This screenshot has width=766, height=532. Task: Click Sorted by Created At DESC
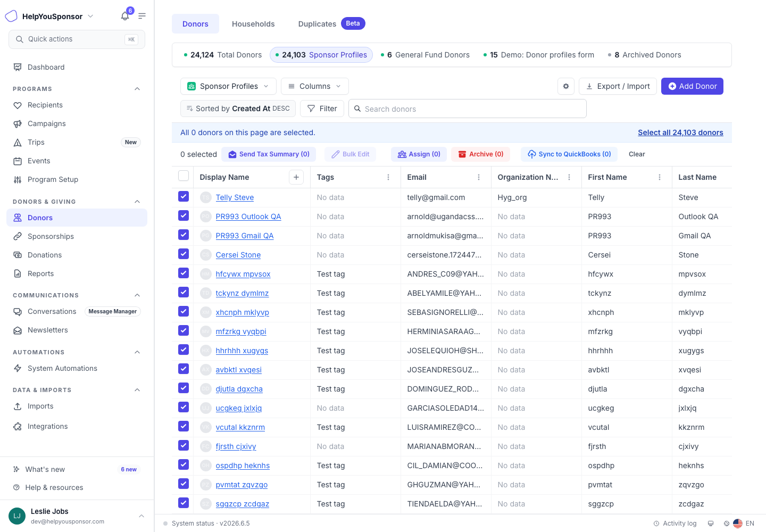[x=238, y=109]
